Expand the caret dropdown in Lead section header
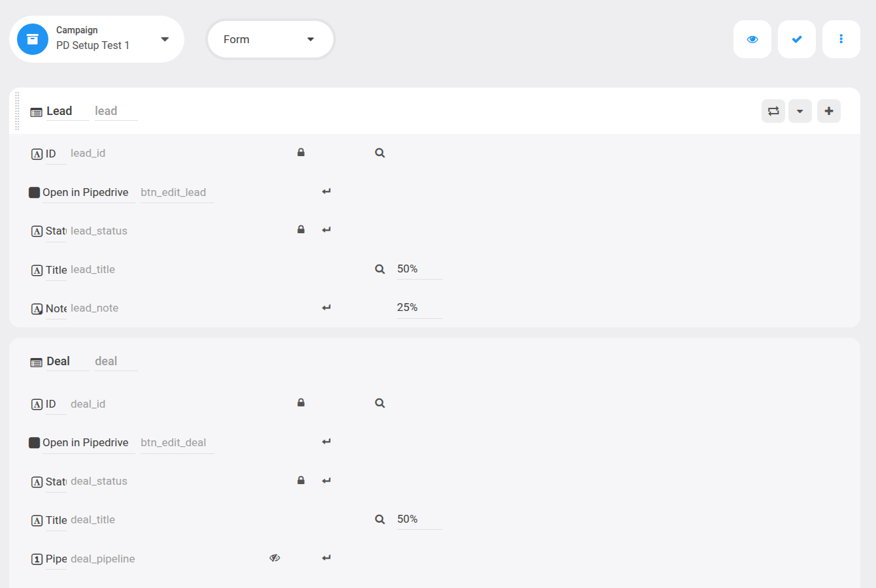Viewport: 876px width, 588px height. click(800, 111)
